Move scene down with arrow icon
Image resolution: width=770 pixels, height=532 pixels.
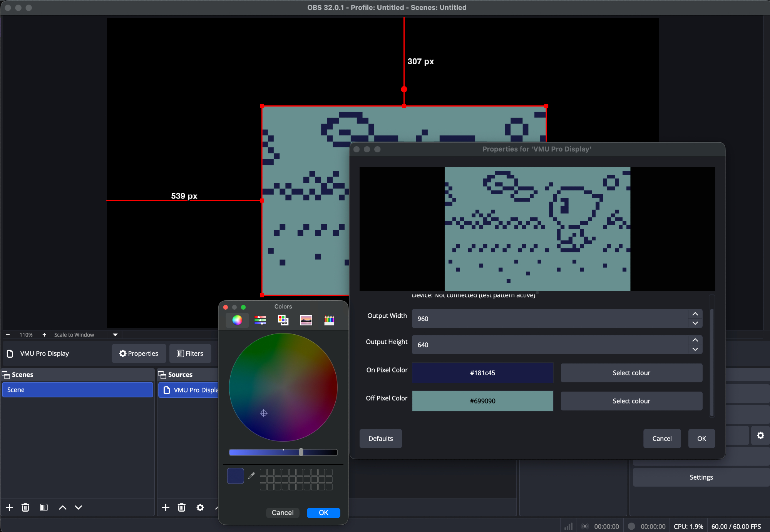point(79,507)
